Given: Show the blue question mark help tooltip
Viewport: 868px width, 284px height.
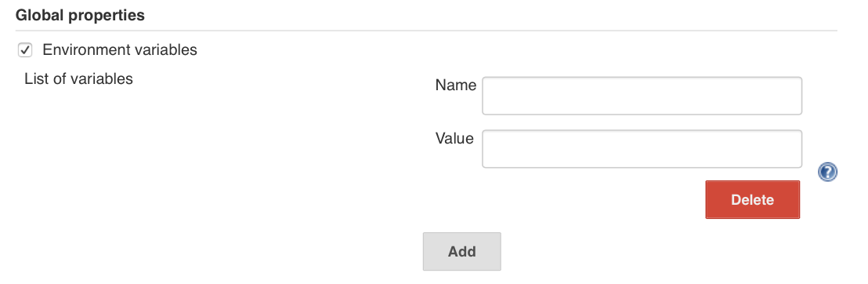Looking at the screenshot, I should [x=827, y=173].
